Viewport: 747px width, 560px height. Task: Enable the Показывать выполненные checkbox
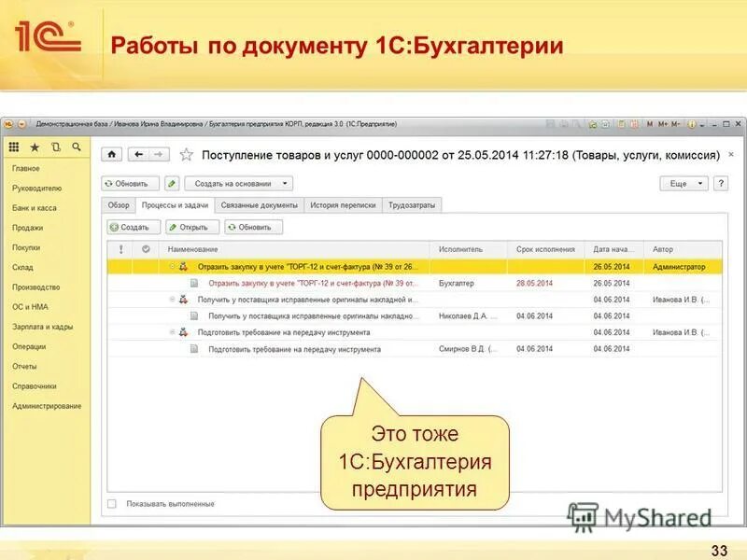coord(109,500)
